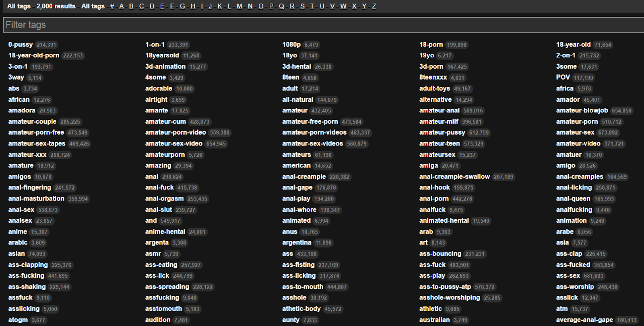This screenshot has height=326, width=644.
Task: Select the 'adorable' tag
Action: click(x=159, y=88)
